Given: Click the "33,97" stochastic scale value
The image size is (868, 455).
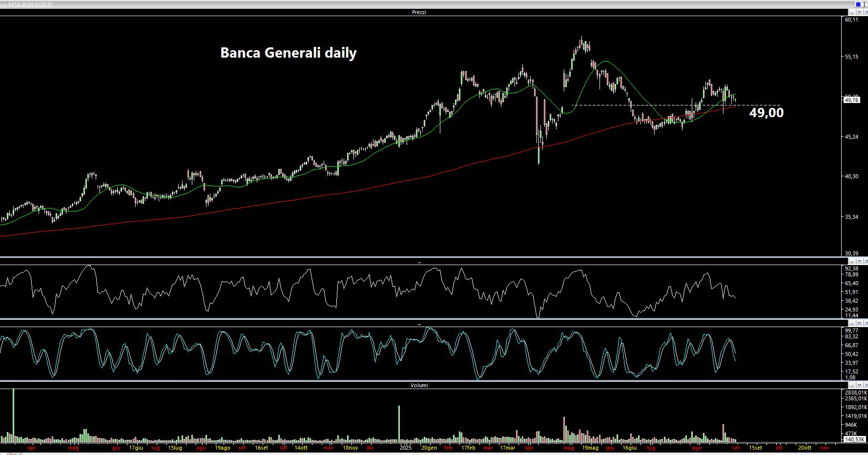Looking at the screenshot, I should click(851, 363).
